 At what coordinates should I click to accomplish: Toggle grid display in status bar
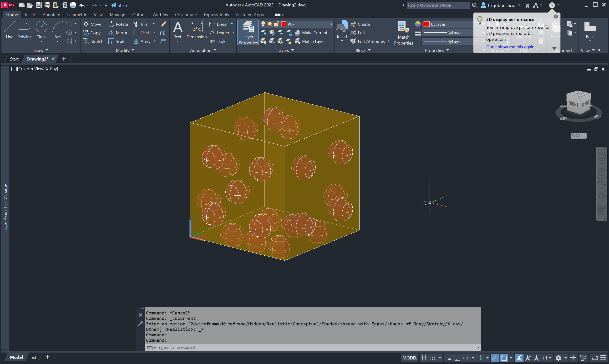(424, 358)
